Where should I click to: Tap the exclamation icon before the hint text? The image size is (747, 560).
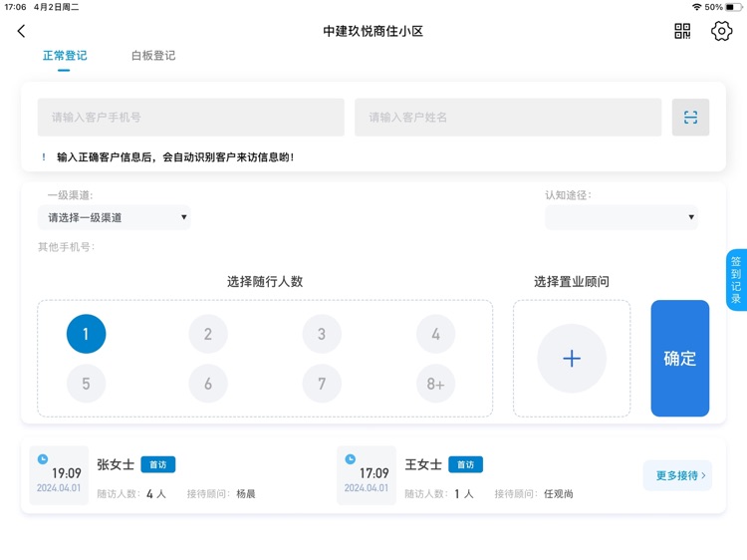(x=44, y=156)
